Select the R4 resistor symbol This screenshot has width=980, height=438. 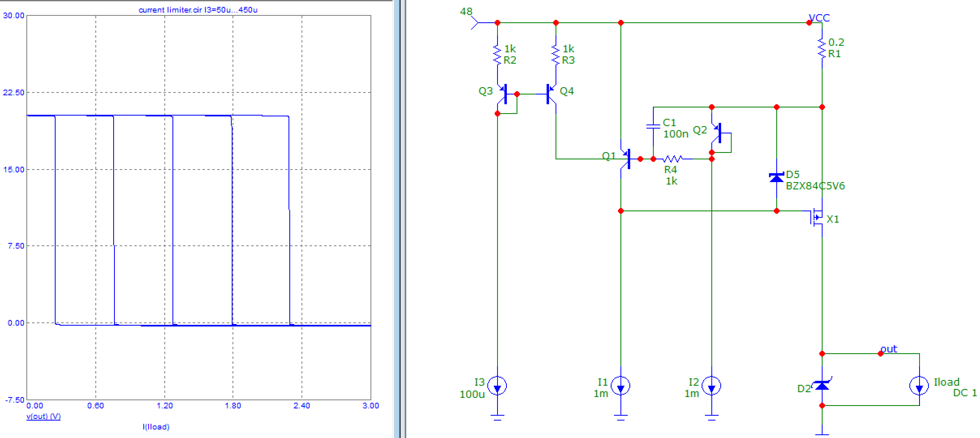click(672, 159)
